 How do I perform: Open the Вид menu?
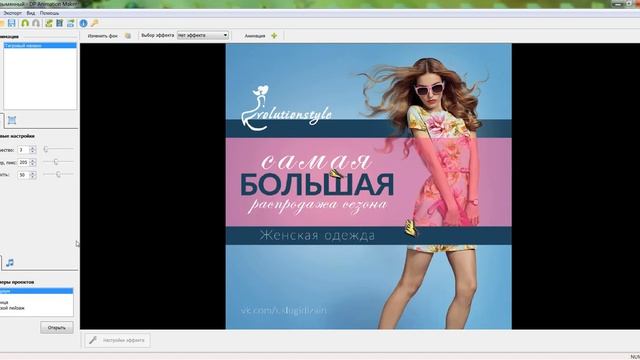(31, 13)
